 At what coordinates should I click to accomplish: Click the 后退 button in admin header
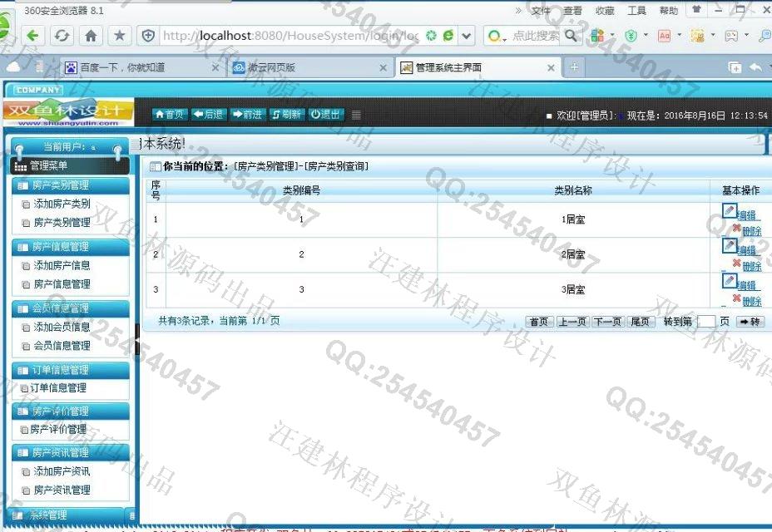209,114
